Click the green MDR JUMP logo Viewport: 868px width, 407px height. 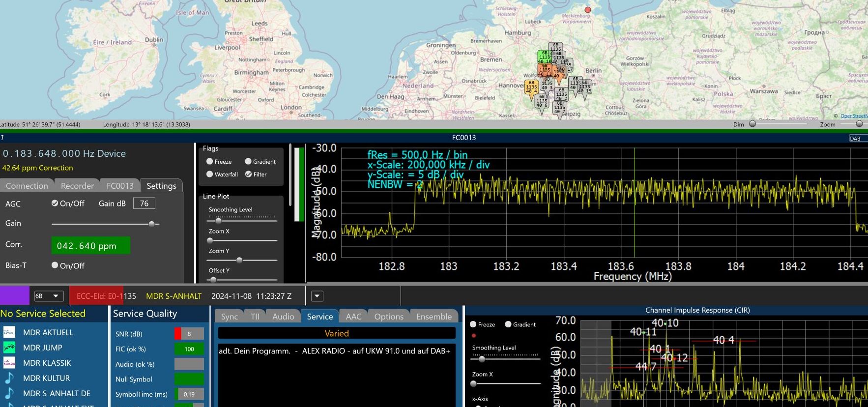coord(9,348)
